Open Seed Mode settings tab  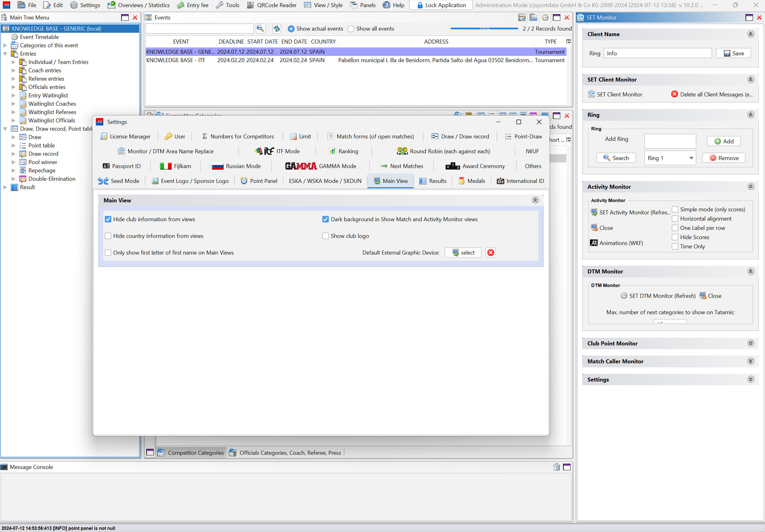pyautogui.click(x=119, y=181)
